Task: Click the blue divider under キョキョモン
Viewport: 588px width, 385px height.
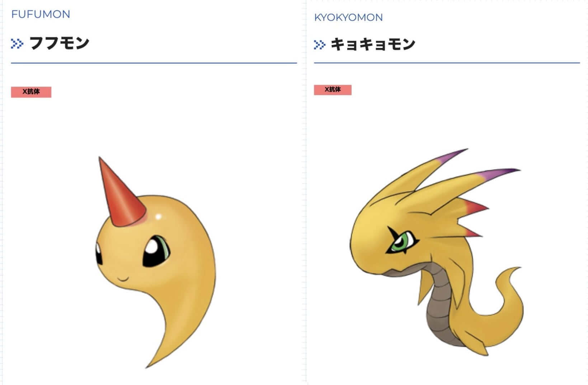Action: click(x=447, y=63)
